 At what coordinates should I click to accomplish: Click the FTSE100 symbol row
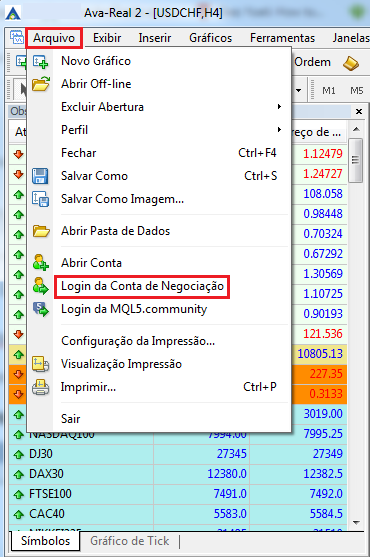[178, 494]
